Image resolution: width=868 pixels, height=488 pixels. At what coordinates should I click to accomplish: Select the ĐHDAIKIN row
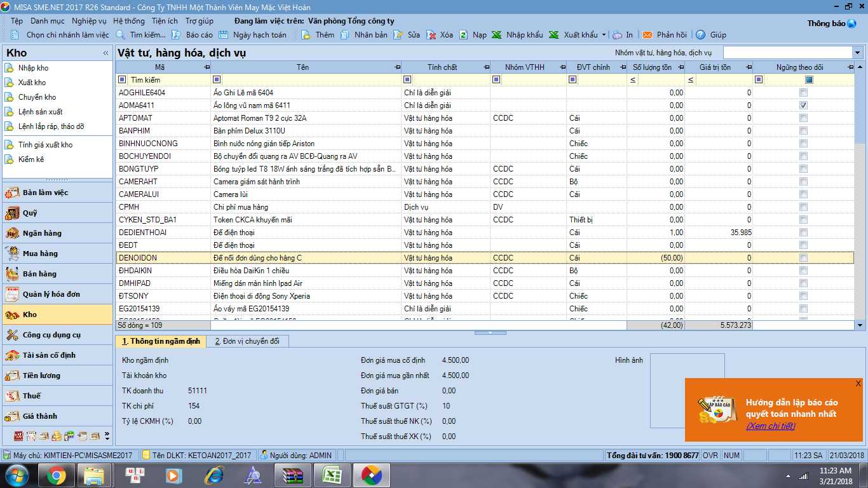(x=485, y=271)
